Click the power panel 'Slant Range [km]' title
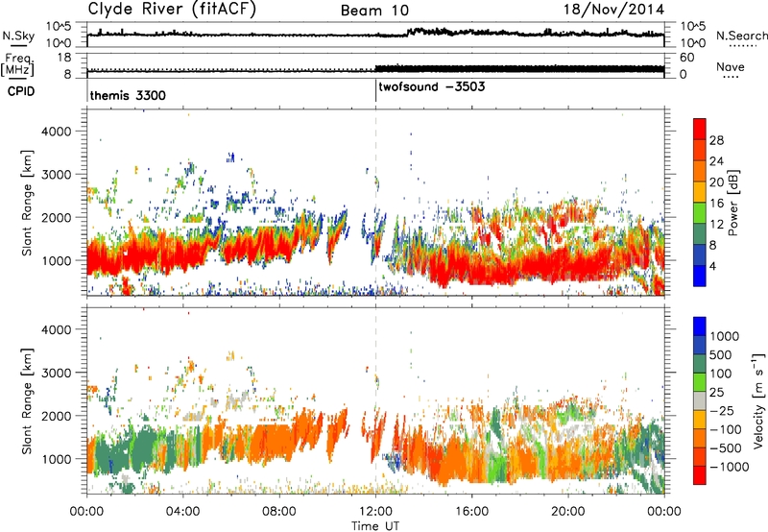Screen dimensions: 768x532 [x=27, y=203]
